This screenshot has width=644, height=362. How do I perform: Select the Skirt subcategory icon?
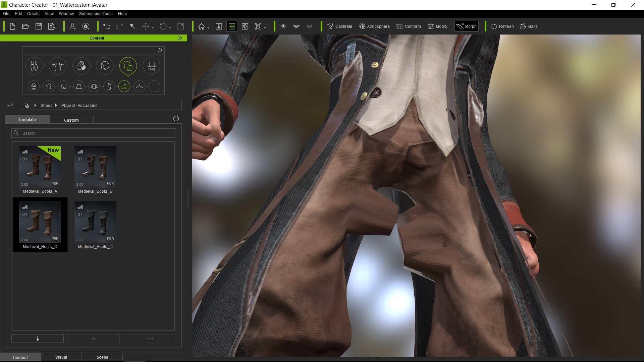(79, 86)
